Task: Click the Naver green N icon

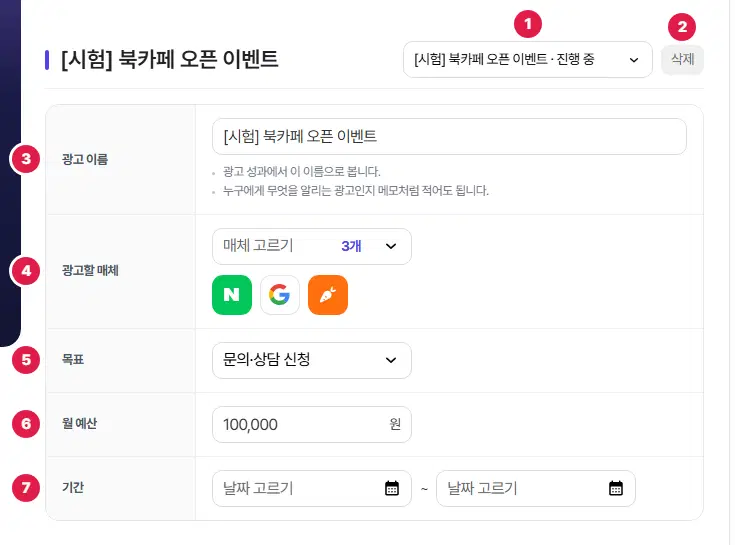Action: point(232,295)
